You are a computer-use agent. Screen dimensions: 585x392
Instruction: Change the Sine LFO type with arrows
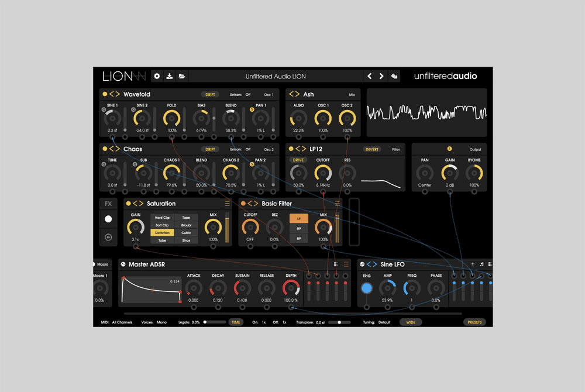(x=372, y=264)
